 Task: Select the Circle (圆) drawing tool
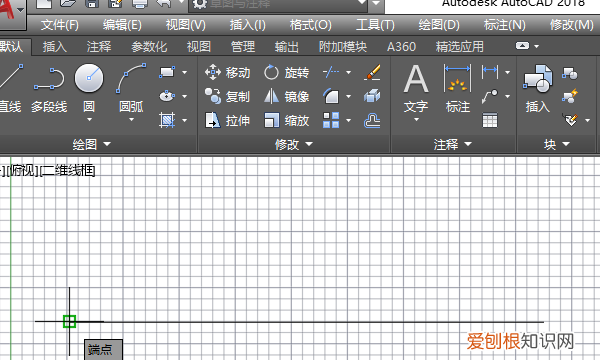pos(89,88)
